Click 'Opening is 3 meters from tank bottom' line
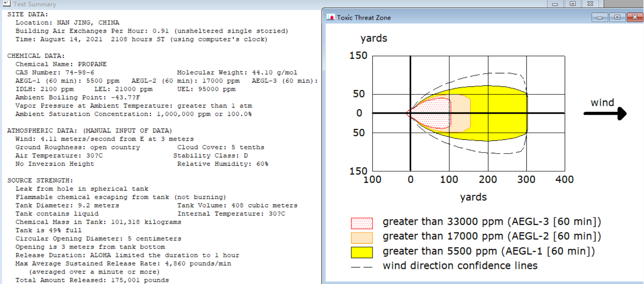The image size is (644, 284). (90, 247)
